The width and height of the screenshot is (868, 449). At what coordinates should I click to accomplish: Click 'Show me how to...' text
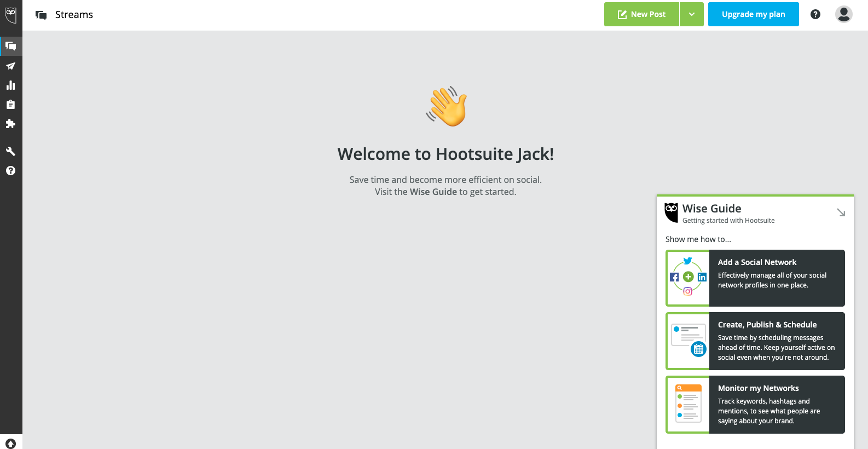(x=698, y=239)
